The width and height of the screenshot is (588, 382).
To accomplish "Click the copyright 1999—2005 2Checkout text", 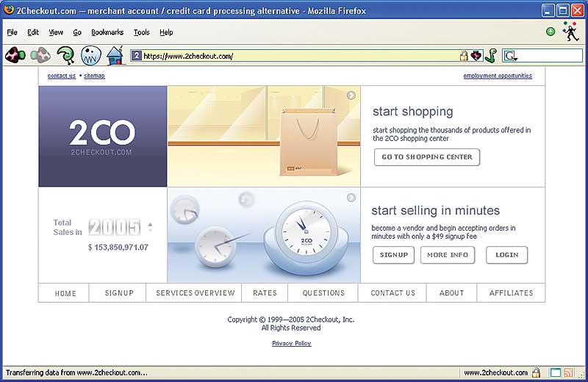I will (290, 320).
